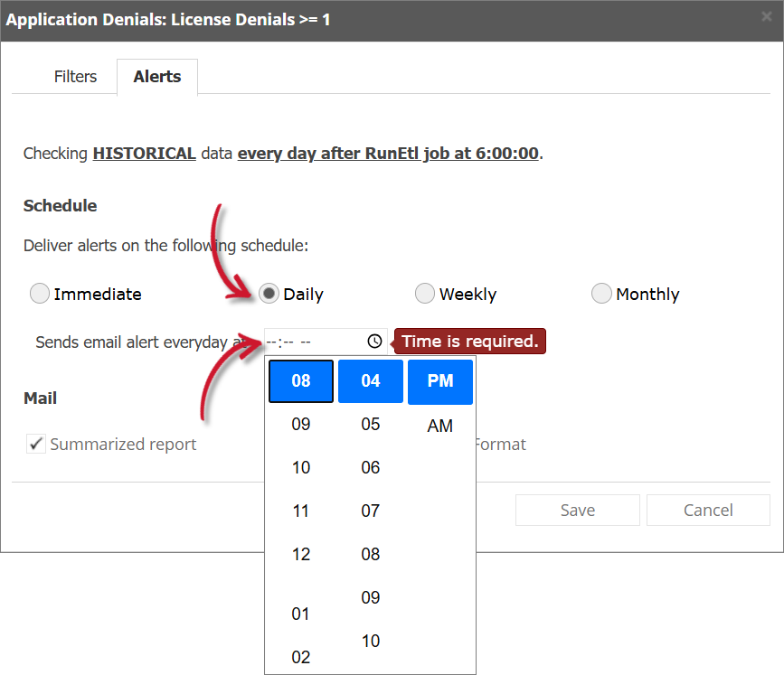Close the Application Denials dialog
784x675 pixels.
click(x=767, y=16)
